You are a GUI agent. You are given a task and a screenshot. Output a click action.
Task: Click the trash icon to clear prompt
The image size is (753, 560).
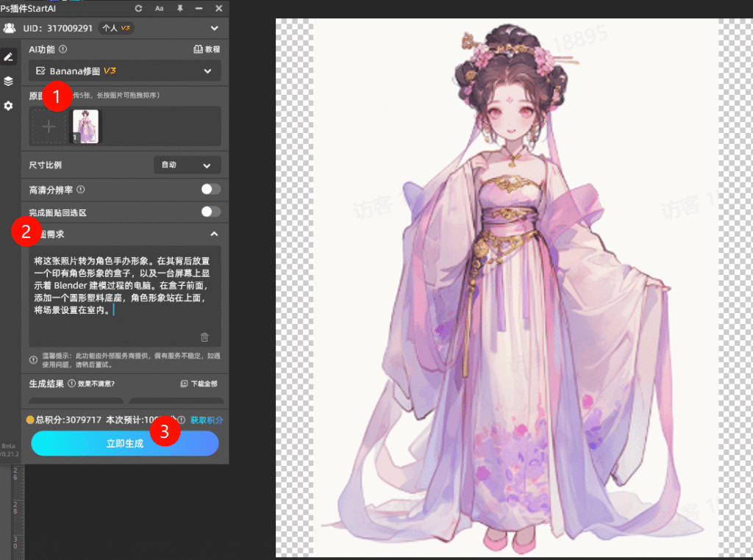click(x=204, y=337)
